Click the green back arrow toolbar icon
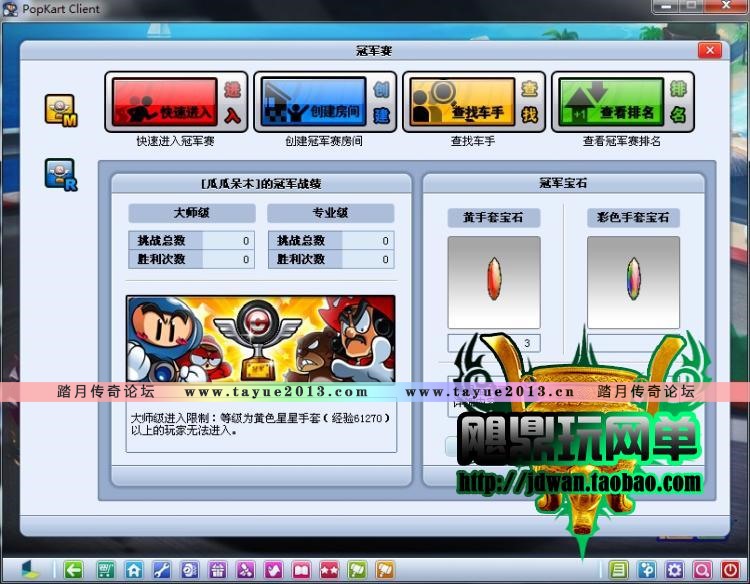The image size is (750, 584). tap(73, 570)
